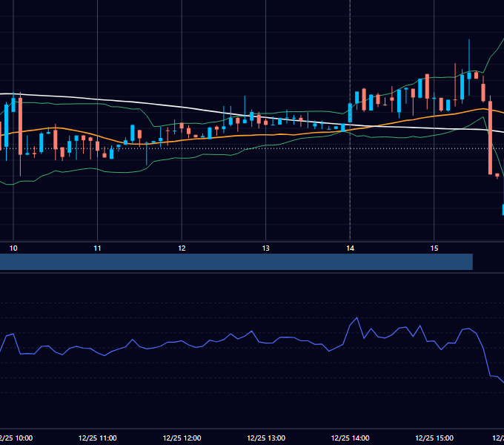Click the 12/25 14:00 time label
Screen dimensions: 504x445
coord(351,438)
